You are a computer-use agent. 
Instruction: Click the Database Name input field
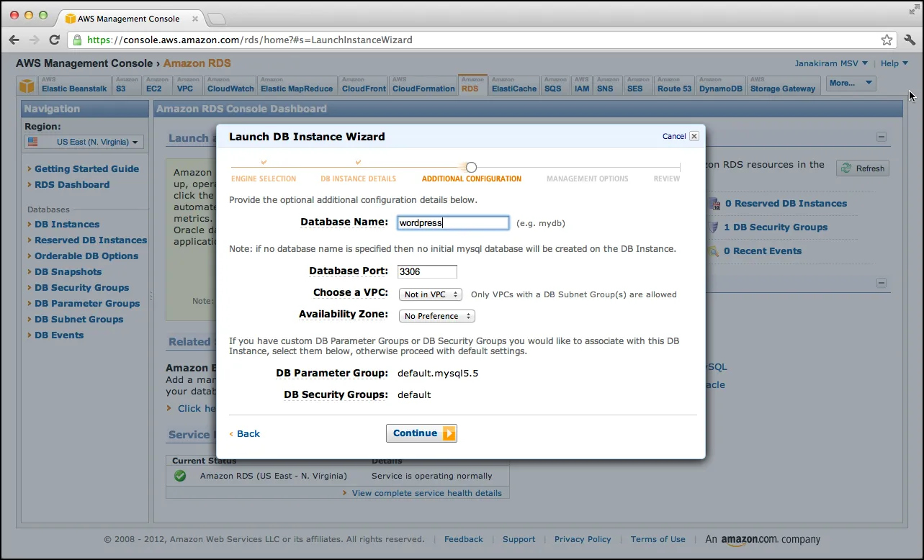click(x=453, y=223)
